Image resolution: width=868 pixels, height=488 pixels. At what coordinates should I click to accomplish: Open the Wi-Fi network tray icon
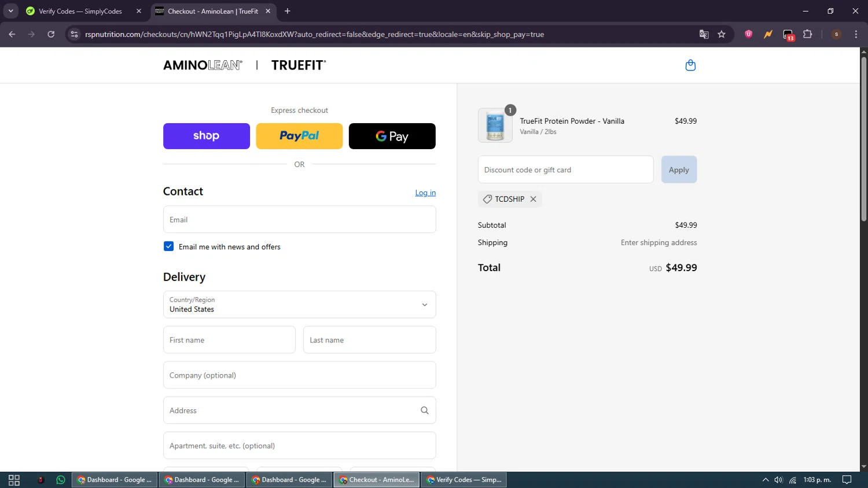click(x=793, y=480)
